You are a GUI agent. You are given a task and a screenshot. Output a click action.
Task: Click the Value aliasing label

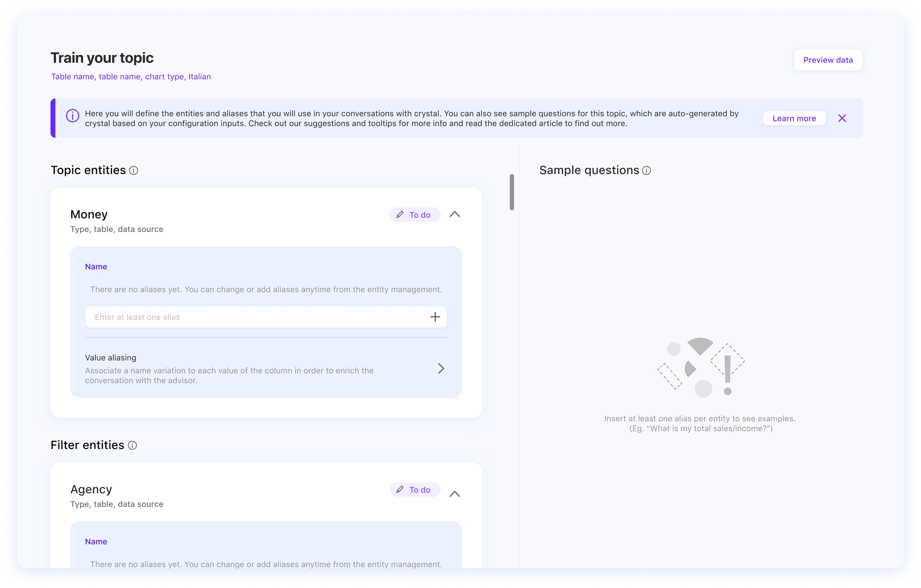(111, 358)
